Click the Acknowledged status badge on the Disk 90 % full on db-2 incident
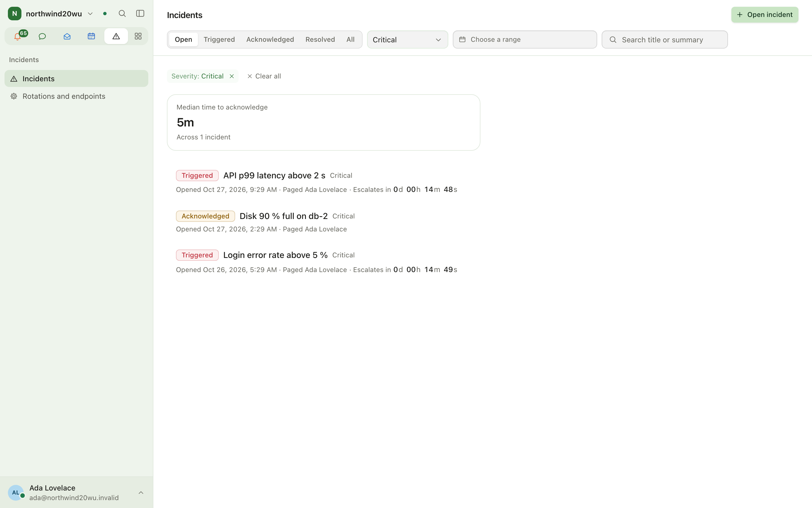Image resolution: width=812 pixels, height=508 pixels. click(x=205, y=216)
